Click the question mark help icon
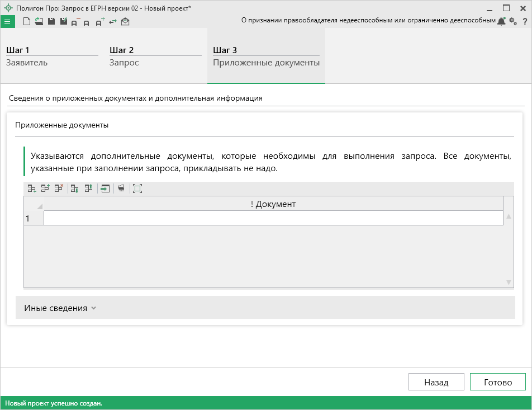 [x=525, y=21]
